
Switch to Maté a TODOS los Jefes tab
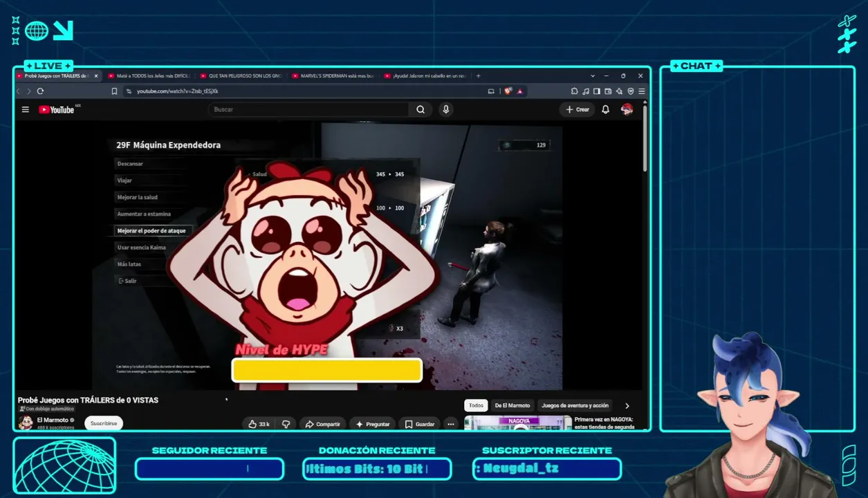tap(149, 76)
